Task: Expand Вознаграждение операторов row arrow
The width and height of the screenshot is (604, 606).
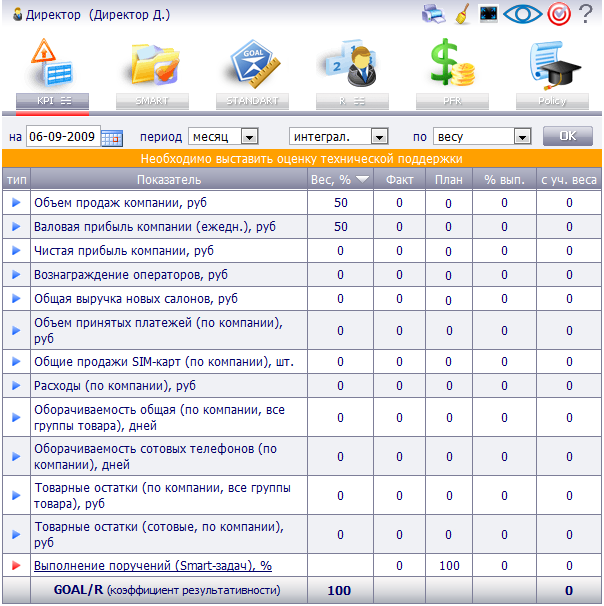Action: coord(16,274)
